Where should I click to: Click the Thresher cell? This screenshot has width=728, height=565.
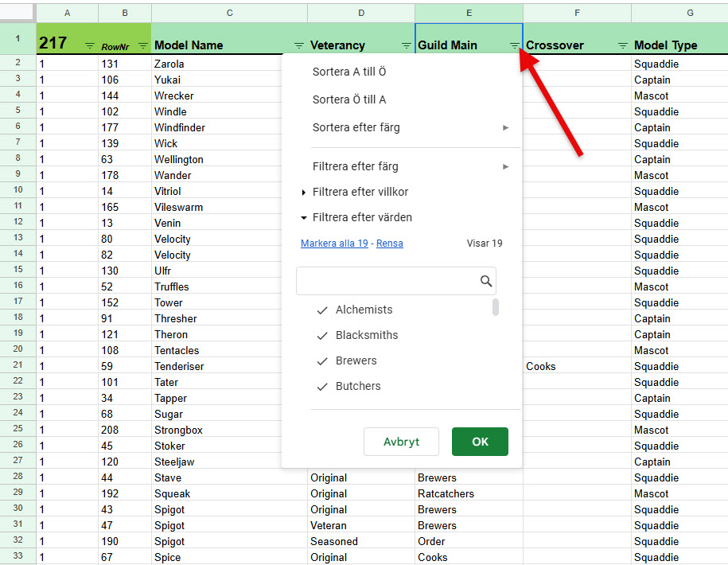tap(217, 318)
